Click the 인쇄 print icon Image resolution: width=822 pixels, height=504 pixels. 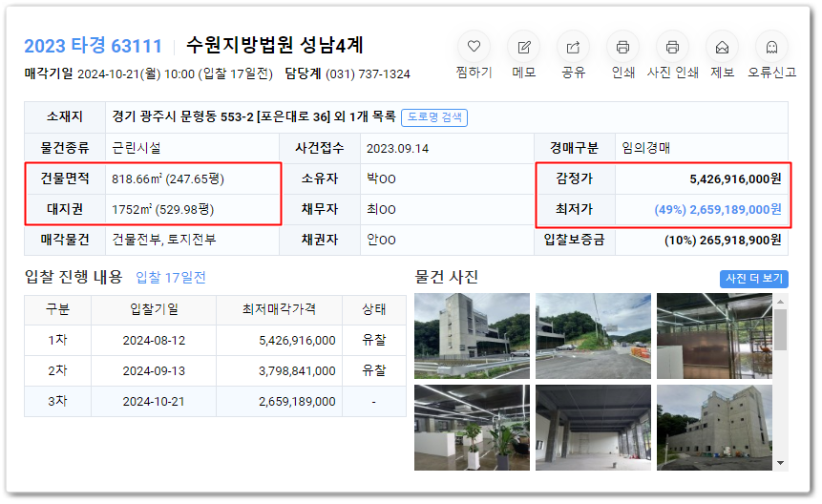tap(622, 47)
